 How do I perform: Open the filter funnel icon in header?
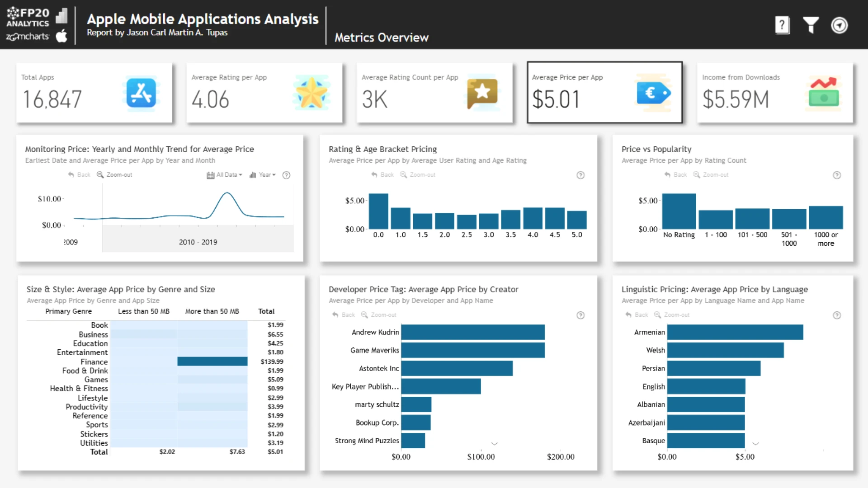(811, 25)
